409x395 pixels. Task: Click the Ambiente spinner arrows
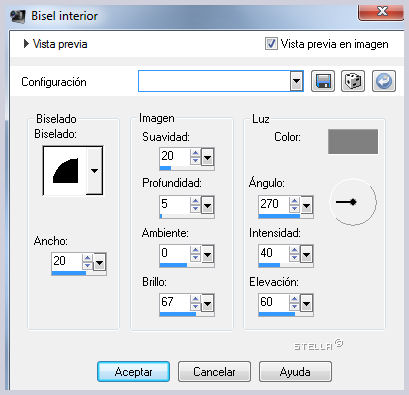click(x=195, y=254)
